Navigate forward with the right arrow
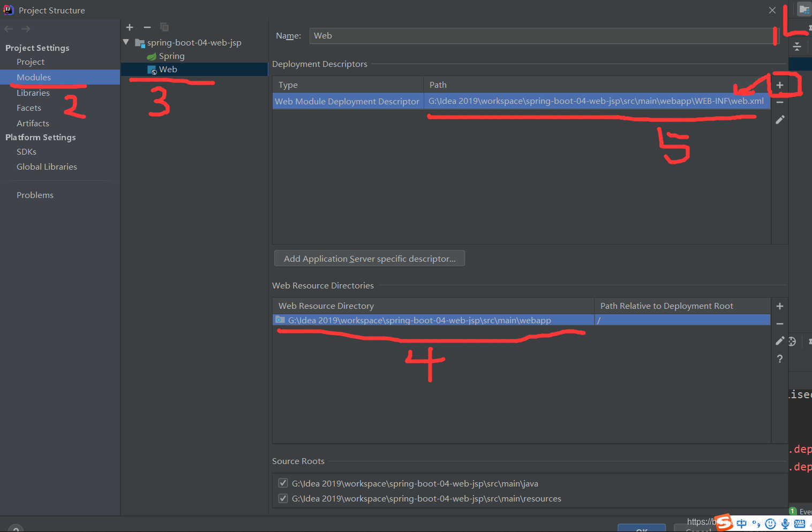812x532 pixels. click(x=26, y=29)
